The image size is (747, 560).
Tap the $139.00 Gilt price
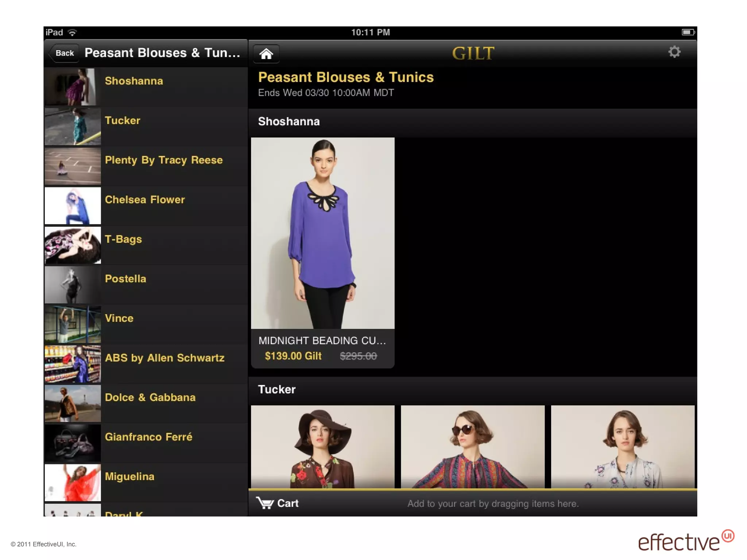coord(293,356)
